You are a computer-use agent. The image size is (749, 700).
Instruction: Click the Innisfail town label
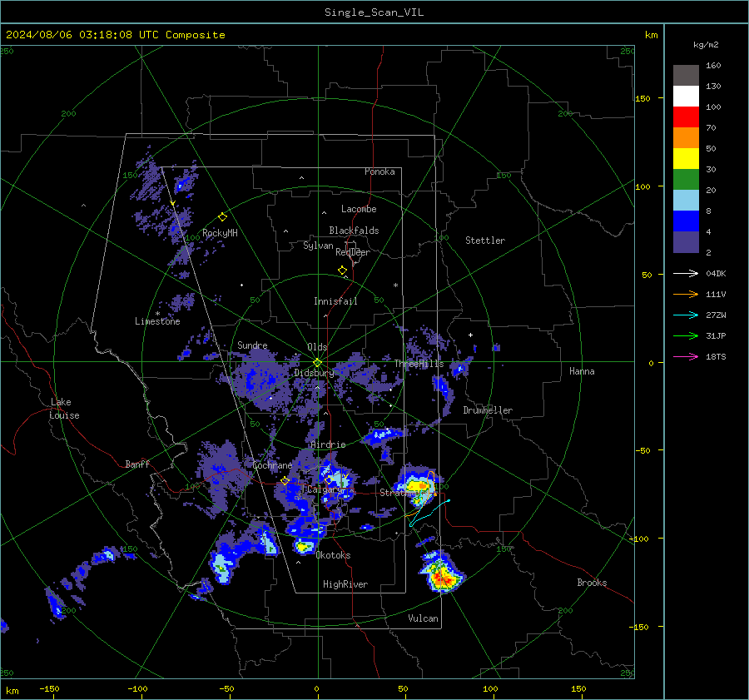pyautogui.click(x=335, y=301)
